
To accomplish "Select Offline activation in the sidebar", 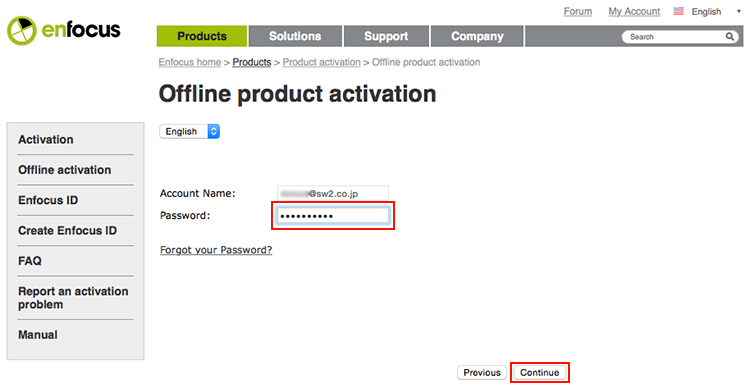I will [x=65, y=170].
